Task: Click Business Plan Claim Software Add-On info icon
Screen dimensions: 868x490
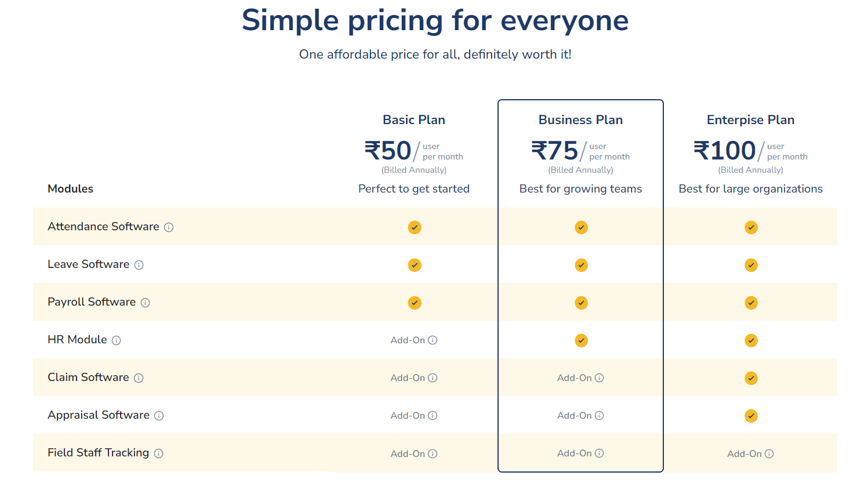Action: (600, 378)
